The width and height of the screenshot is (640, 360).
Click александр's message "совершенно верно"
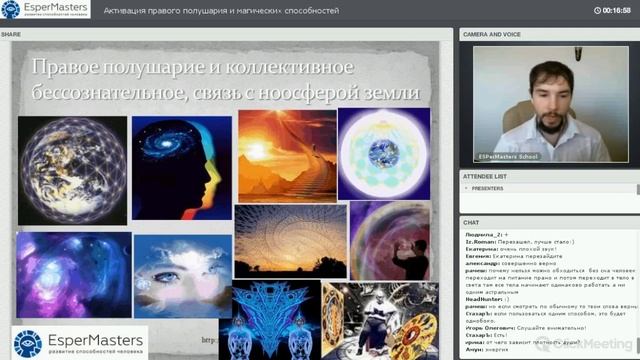pyautogui.click(x=511, y=263)
